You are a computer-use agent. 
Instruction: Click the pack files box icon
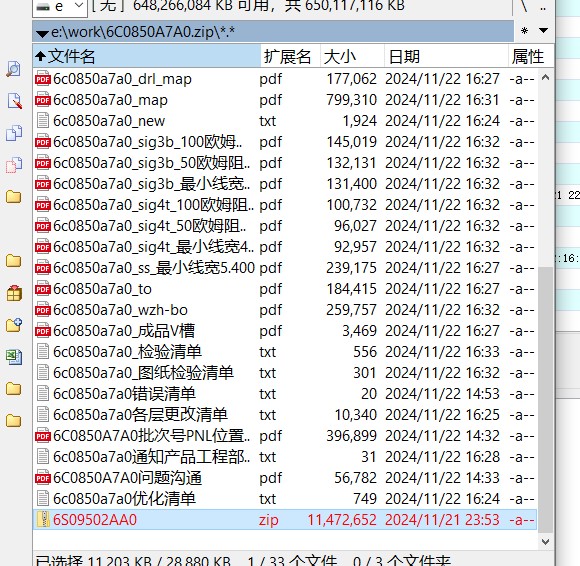click(x=14, y=293)
